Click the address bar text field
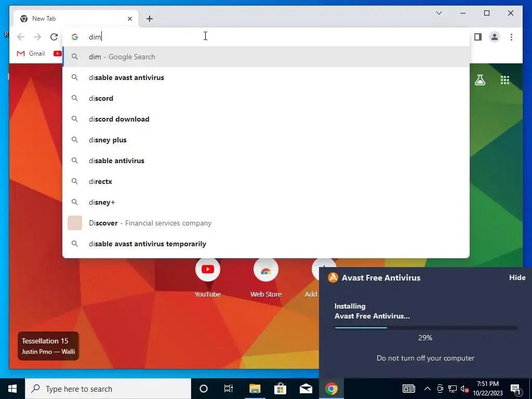The height and width of the screenshot is (399, 532). pyautogui.click(x=266, y=37)
